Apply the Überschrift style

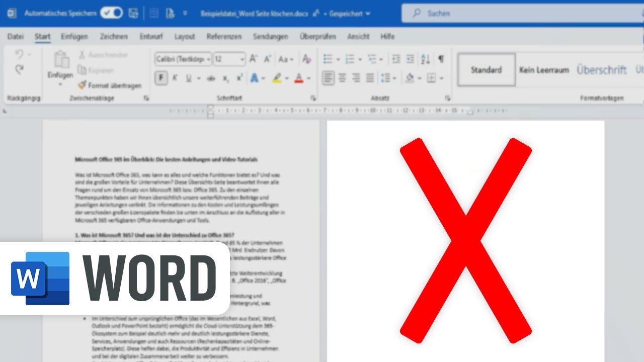tap(602, 70)
